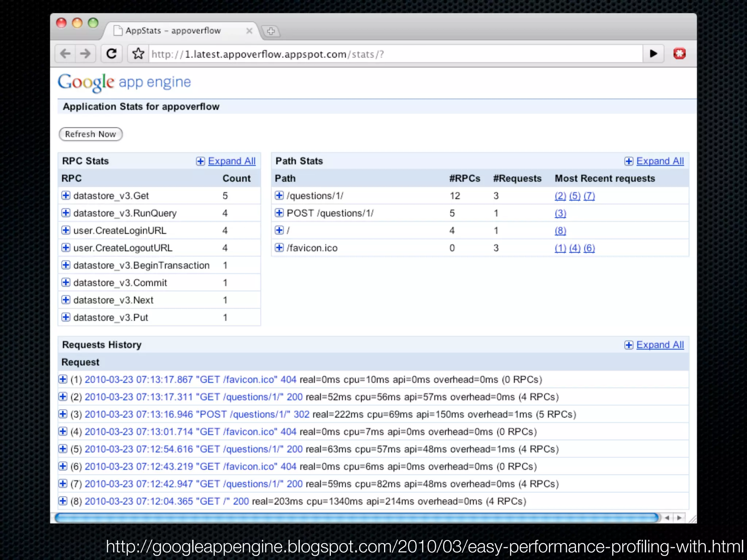
Task: Open request 07:12:43.219 GET /favicon.ico link
Action: coord(190,467)
